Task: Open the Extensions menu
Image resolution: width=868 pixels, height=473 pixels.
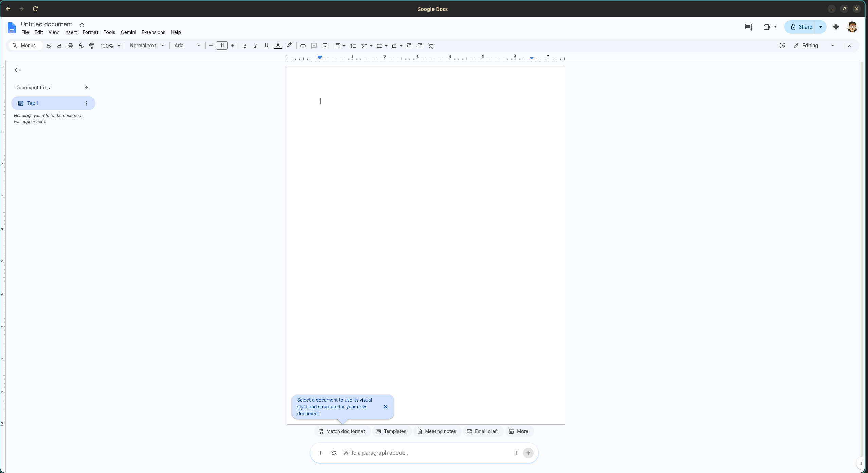Action: point(153,32)
